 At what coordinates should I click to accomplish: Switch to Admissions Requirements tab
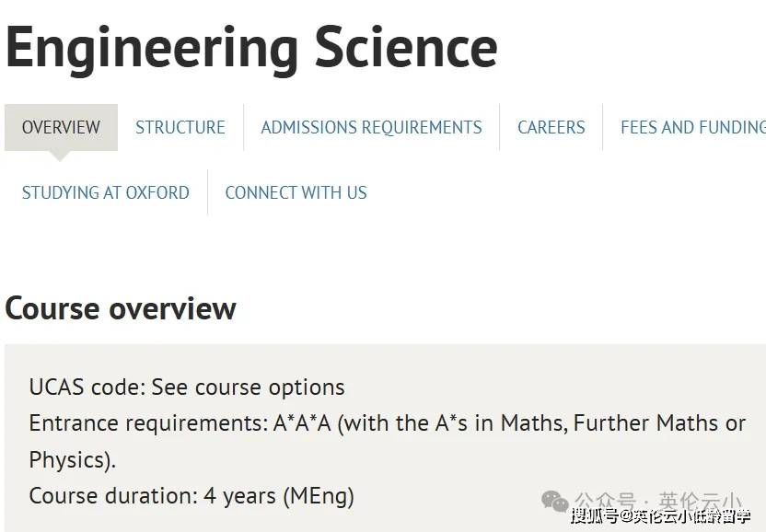point(371,128)
